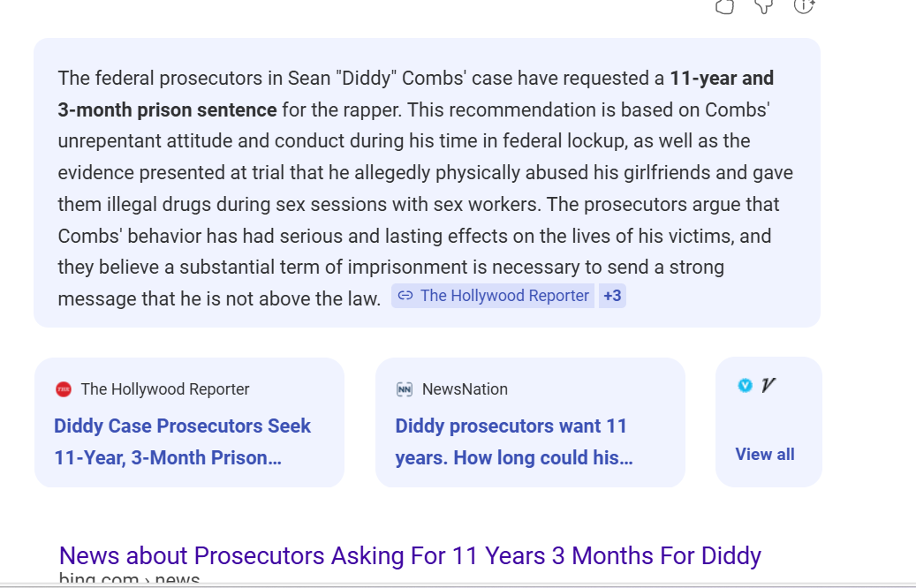
Task: Click the red Hollywood Reporter logo icon
Action: (x=64, y=389)
